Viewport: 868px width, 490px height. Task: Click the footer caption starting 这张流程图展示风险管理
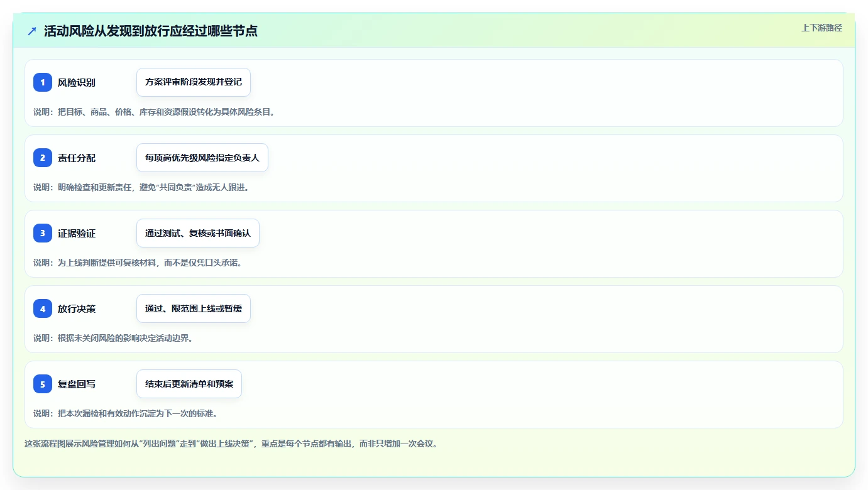click(231, 444)
